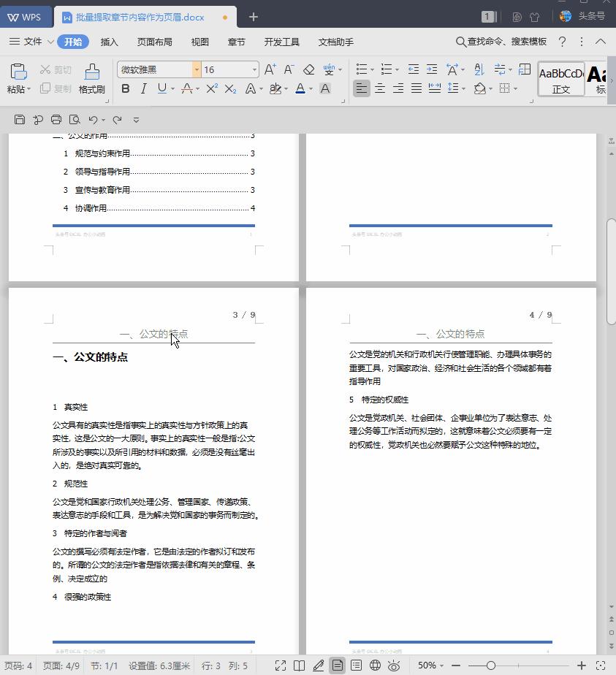Open the font color dropdown arrow
616x675 pixels.
coord(310,88)
